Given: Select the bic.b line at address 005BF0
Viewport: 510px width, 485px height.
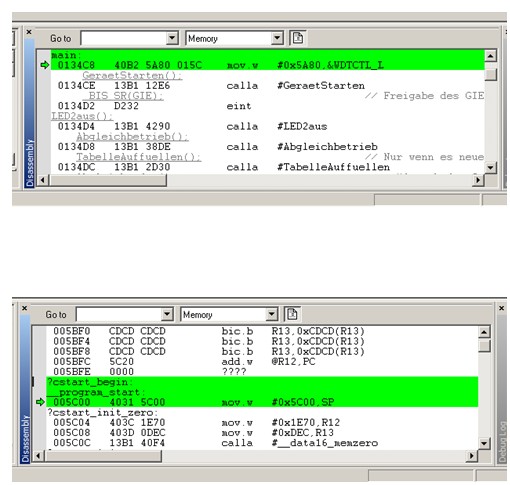Looking at the screenshot, I should pos(262,331).
